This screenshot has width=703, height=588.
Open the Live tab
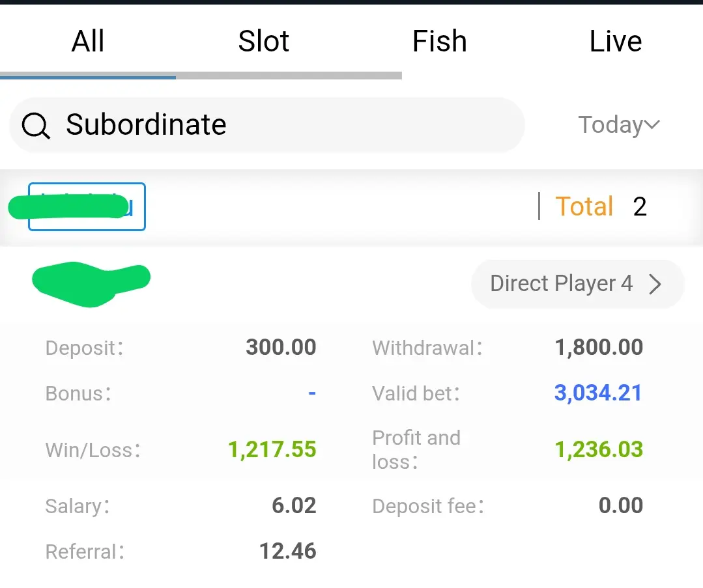[615, 41]
